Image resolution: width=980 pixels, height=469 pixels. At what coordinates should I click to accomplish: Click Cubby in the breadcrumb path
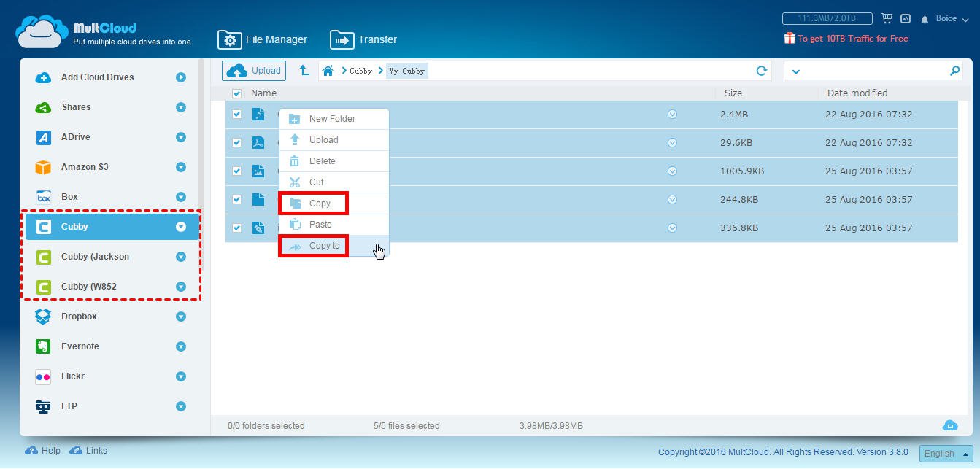(x=360, y=71)
